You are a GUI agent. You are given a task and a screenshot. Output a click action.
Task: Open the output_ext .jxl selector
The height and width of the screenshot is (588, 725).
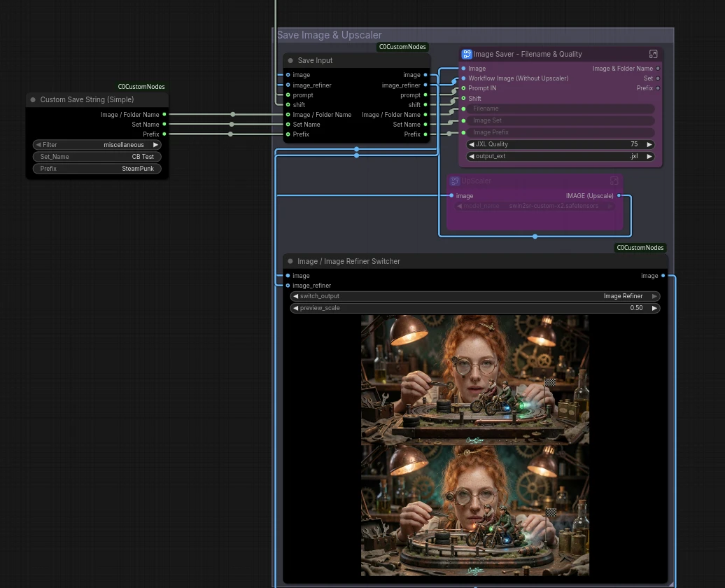click(x=560, y=156)
